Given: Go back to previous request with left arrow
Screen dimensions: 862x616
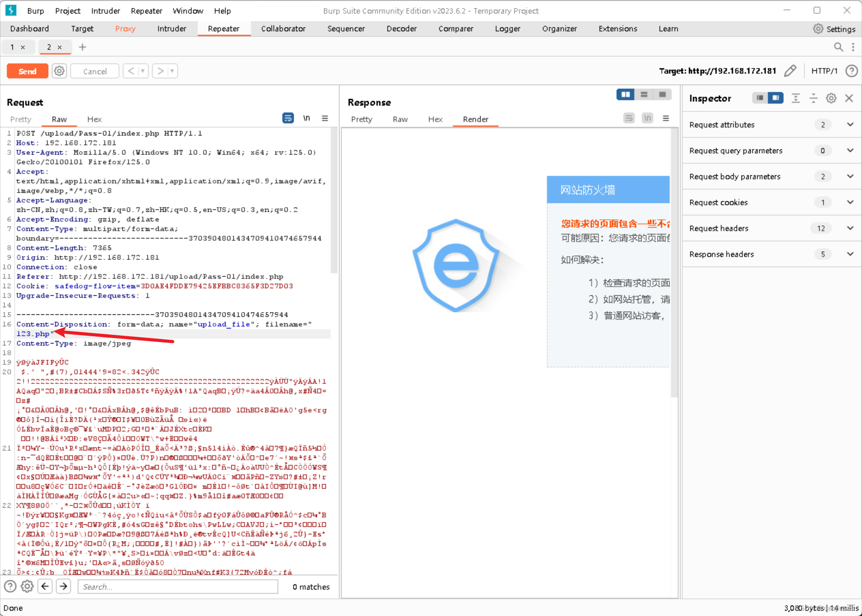Looking at the screenshot, I should point(131,71).
